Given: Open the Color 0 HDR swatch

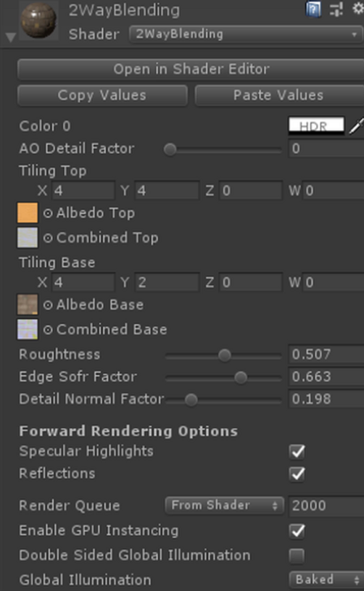Looking at the screenshot, I should [317, 126].
